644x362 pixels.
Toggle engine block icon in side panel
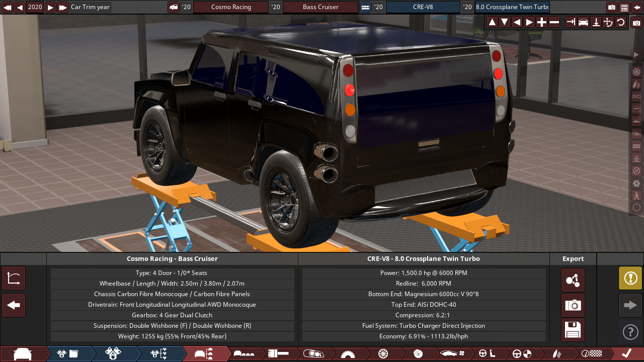pos(636,146)
